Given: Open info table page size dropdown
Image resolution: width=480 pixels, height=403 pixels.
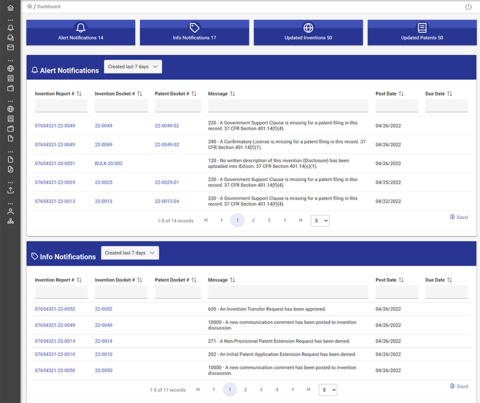Looking at the screenshot, I should 328,390.
